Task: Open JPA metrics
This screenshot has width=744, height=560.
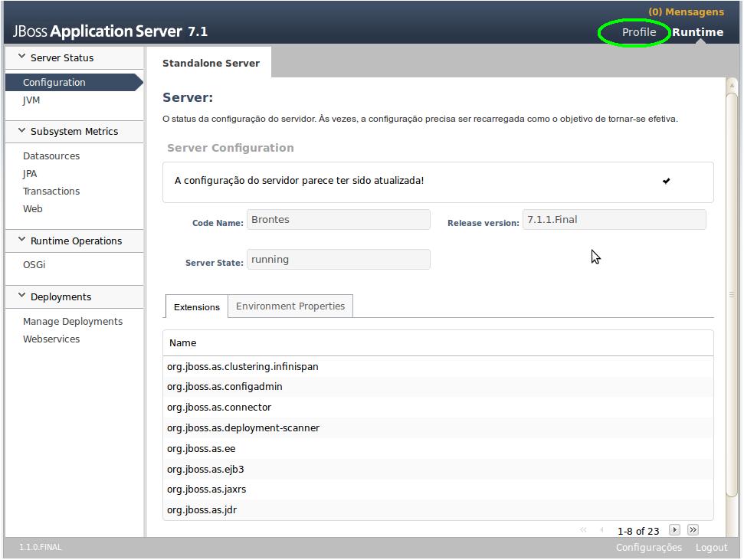Action: (x=30, y=174)
